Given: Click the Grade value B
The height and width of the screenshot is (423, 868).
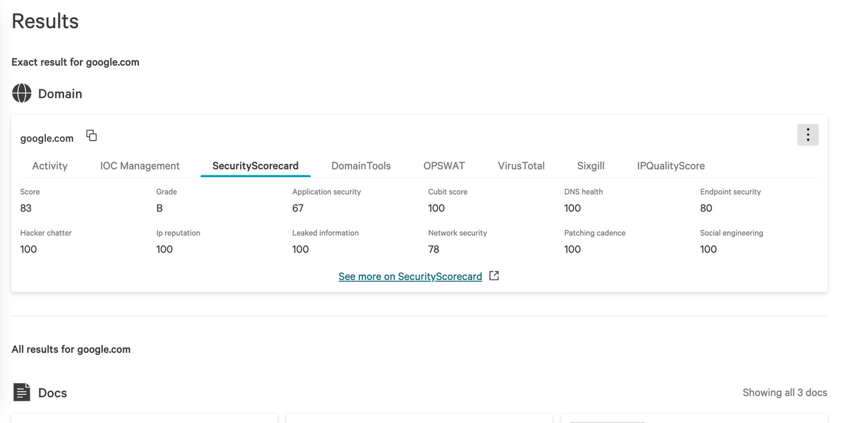Looking at the screenshot, I should pyautogui.click(x=160, y=208).
